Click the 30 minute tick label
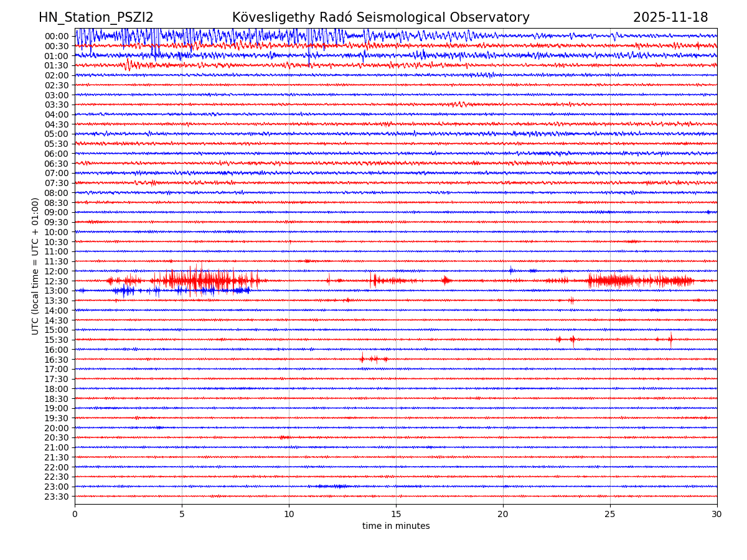747x560 pixels. point(717,515)
